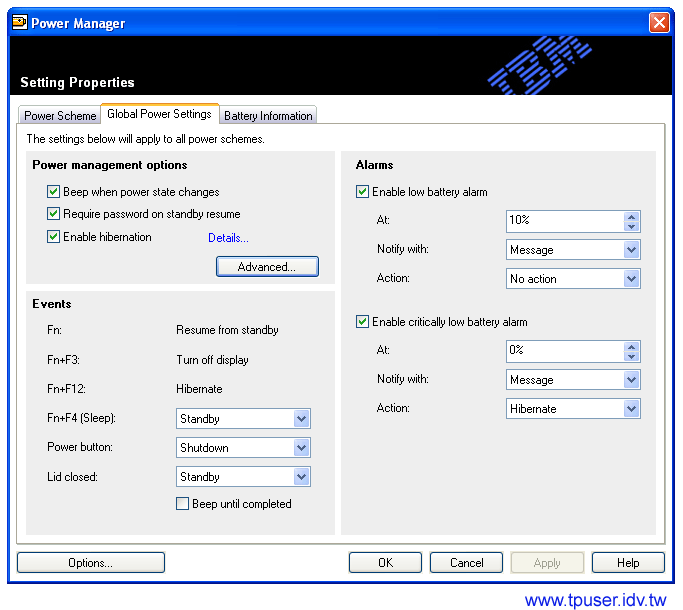Expand the Power button action dropdown
The height and width of the screenshot is (610, 683).
coord(301,448)
